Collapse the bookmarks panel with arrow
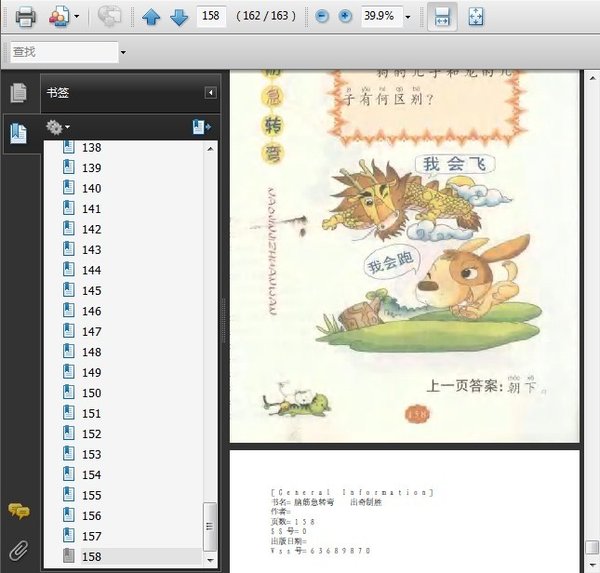The image size is (600, 573). [x=210, y=93]
